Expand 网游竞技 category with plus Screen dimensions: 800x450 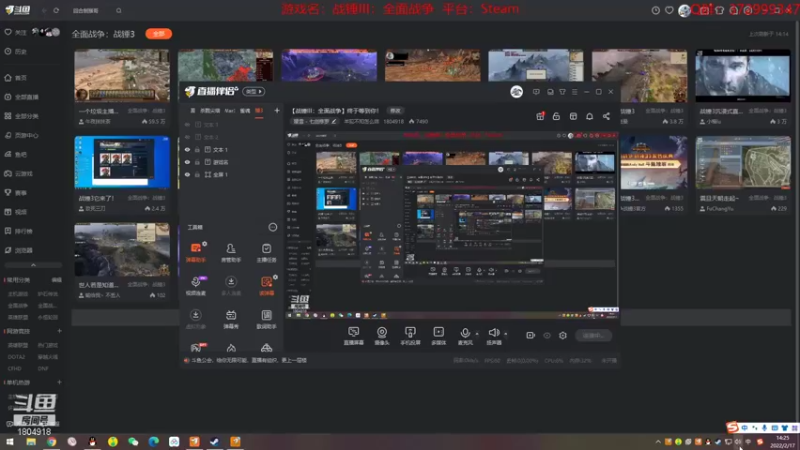[x=59, y=331]
